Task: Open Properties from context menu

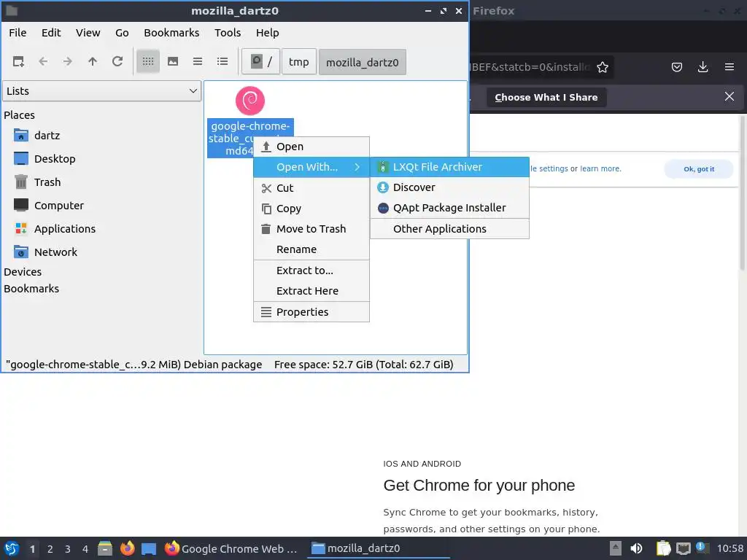Action: tap(311, 312)
